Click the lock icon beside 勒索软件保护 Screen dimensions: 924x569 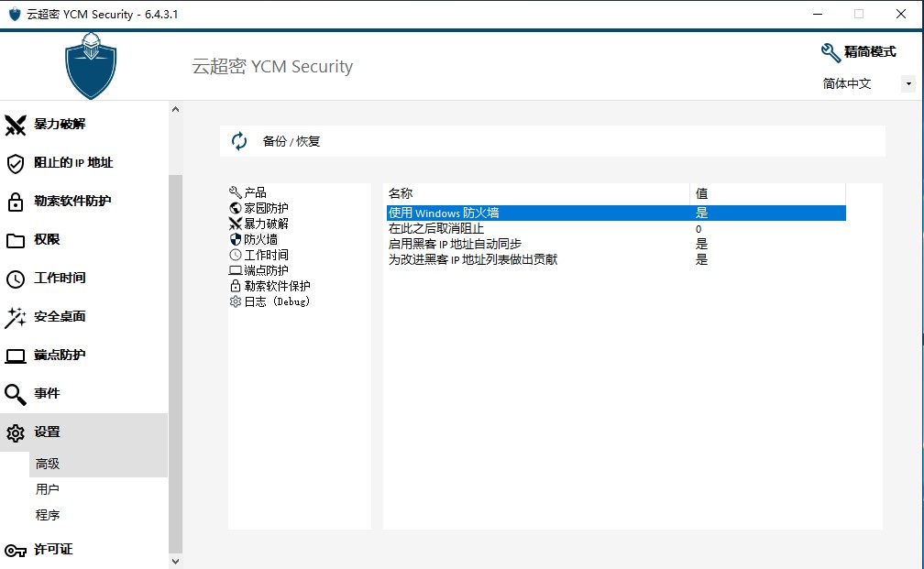click(x=235, y=286)
